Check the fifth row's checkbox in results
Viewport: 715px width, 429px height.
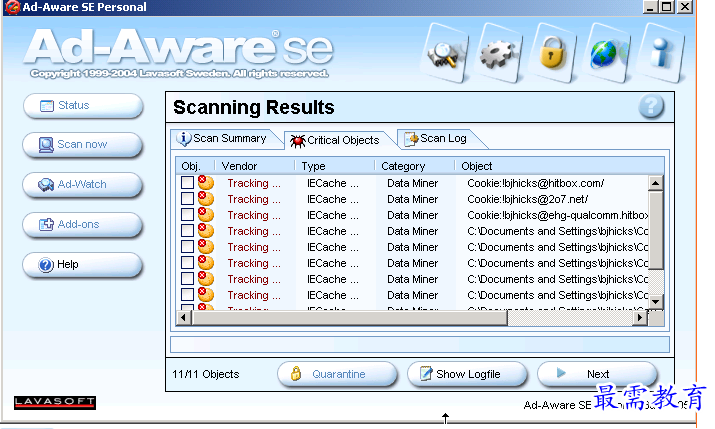[187, 246]
